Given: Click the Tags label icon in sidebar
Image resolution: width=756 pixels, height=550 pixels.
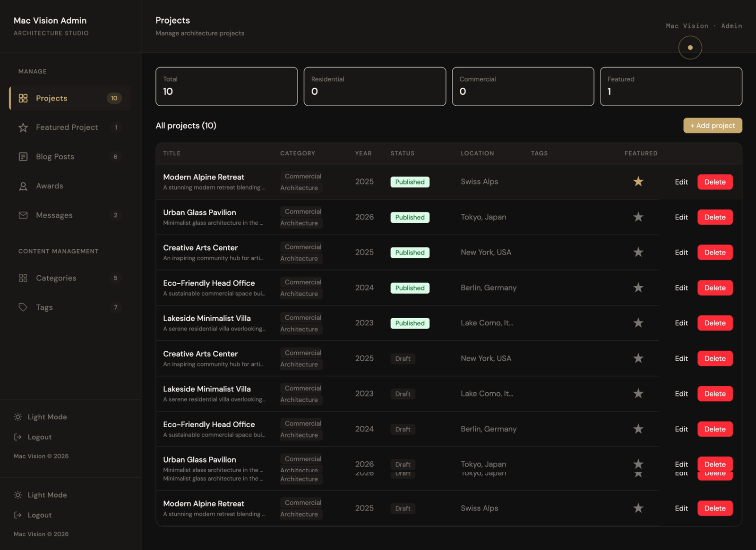Looking at the screenshot, I should click(23, 307).
